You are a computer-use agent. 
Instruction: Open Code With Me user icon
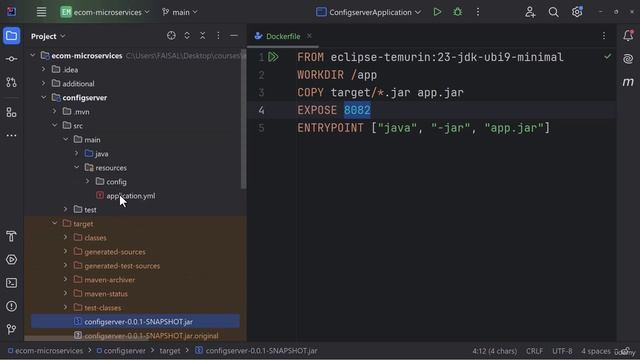click(530, 12)
